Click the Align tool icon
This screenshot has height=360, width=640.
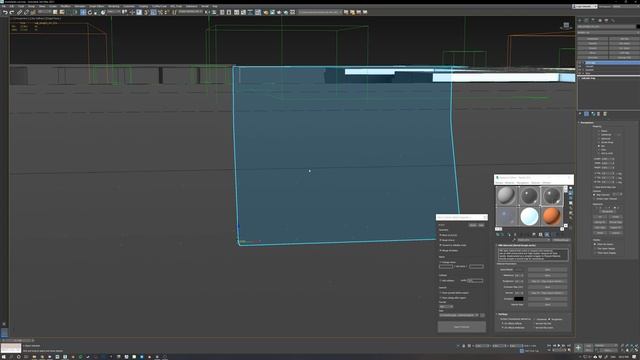[214, 12]
